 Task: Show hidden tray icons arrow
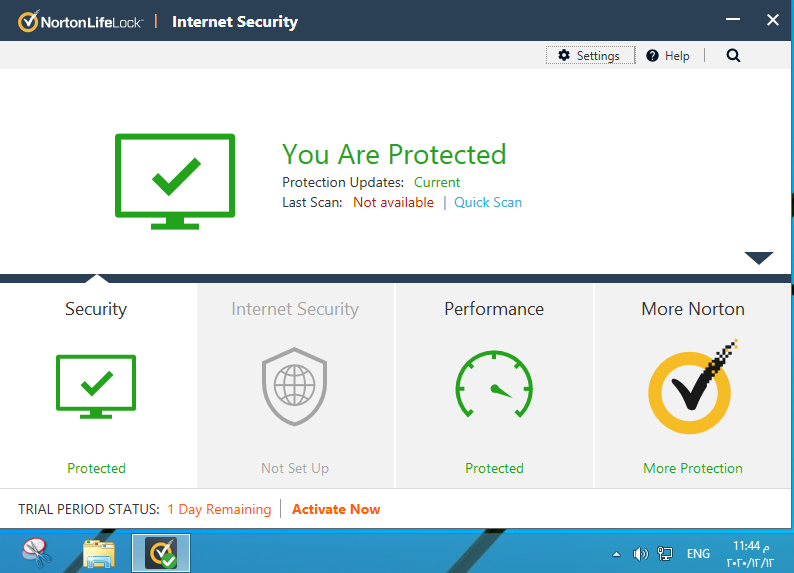pos(616,554)
